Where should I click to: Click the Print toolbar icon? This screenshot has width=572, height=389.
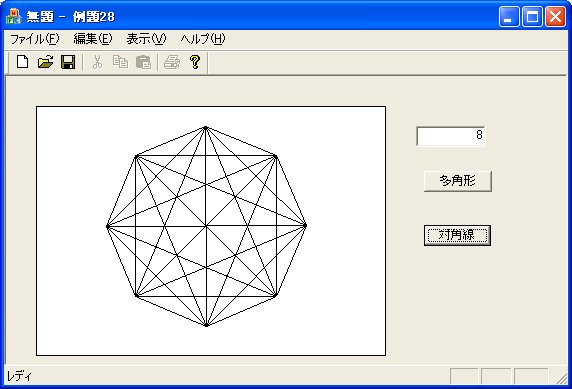[172, 62]
